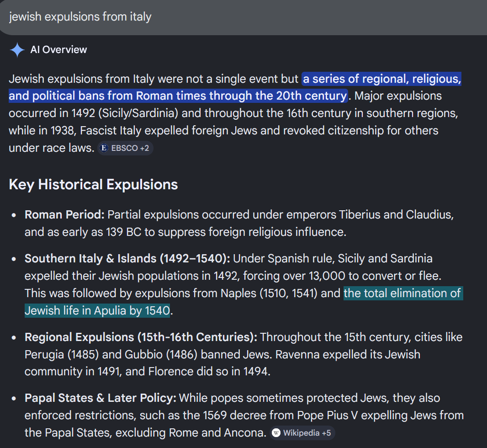This screenshot has height=448, width=487.
Task: Click the 'AI Overview' label
Action: [58, 50]
